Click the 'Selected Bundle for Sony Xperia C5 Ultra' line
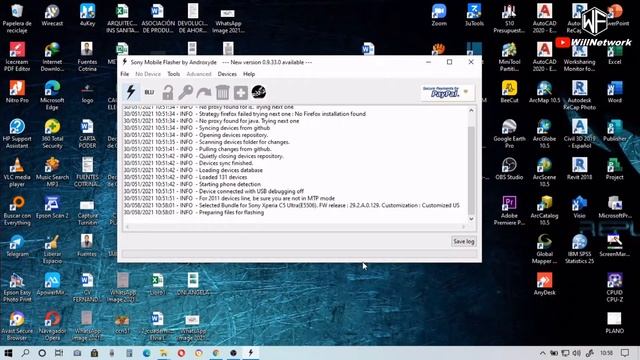The height and width of the screenshot is (360, 640). coord(291,205)
